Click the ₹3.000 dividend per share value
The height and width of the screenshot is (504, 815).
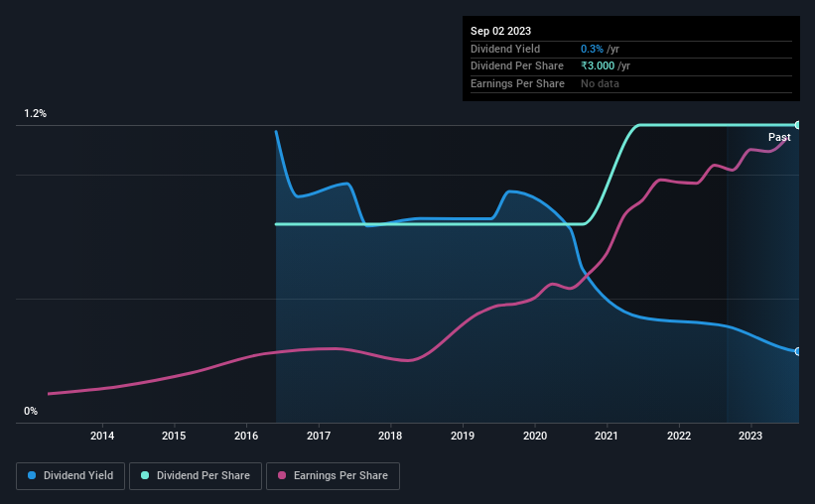coord(598,66)
